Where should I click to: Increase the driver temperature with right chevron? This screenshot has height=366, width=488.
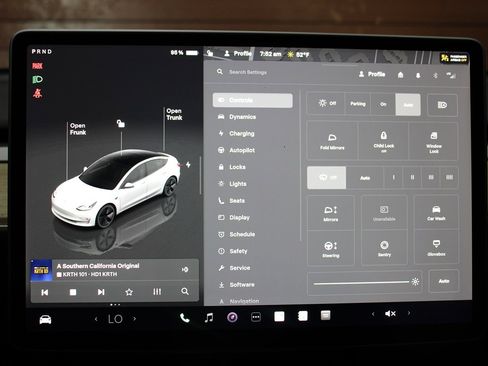(x=135, y=319)
